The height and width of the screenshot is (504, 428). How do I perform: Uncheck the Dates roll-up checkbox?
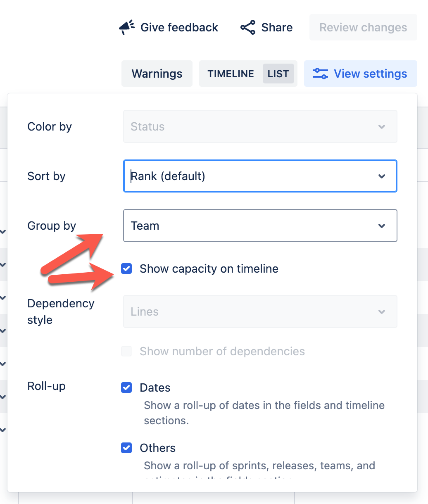pos(126,388)
